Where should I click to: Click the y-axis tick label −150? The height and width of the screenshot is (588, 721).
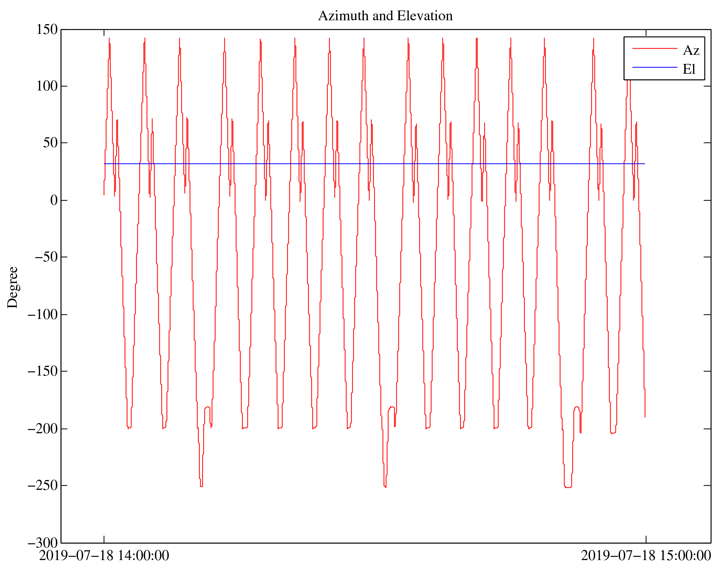click(43, 371)
